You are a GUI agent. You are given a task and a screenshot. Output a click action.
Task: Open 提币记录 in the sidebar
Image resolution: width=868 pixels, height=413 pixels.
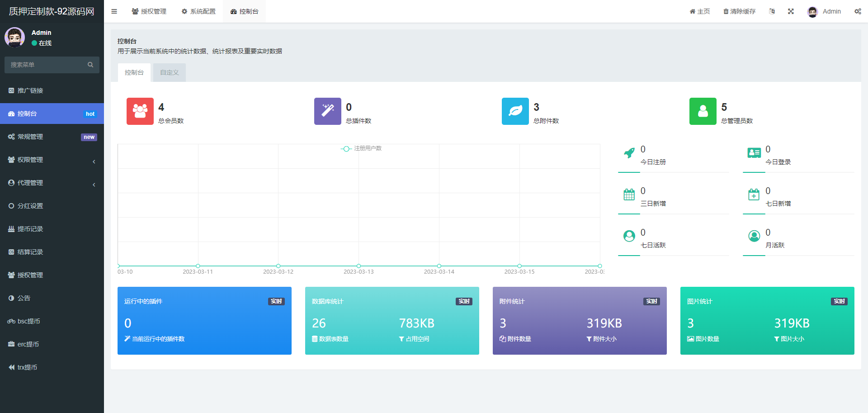pos(30,229)
